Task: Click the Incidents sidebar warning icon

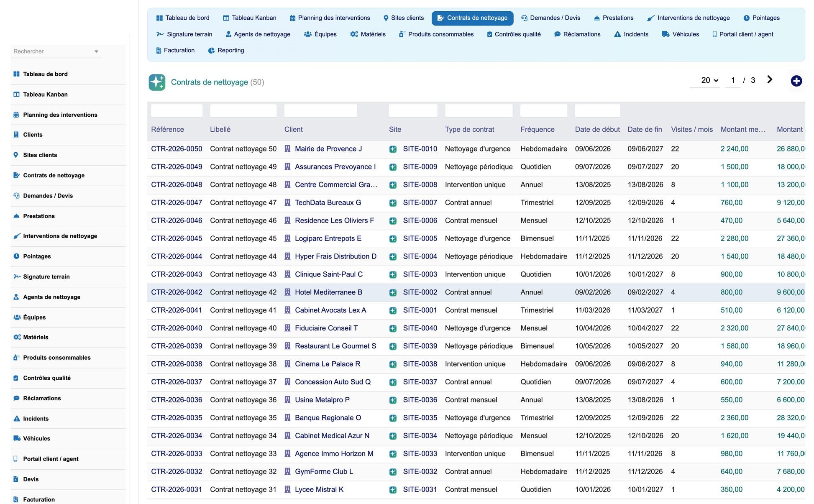Action: (x=16, y=418)
